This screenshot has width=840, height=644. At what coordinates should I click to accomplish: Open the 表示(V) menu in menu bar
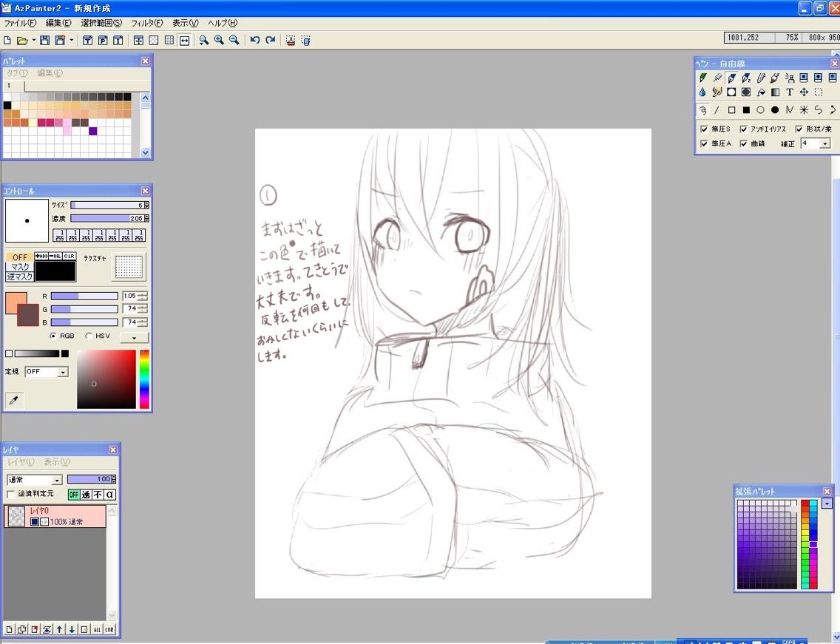coord(186,23)
